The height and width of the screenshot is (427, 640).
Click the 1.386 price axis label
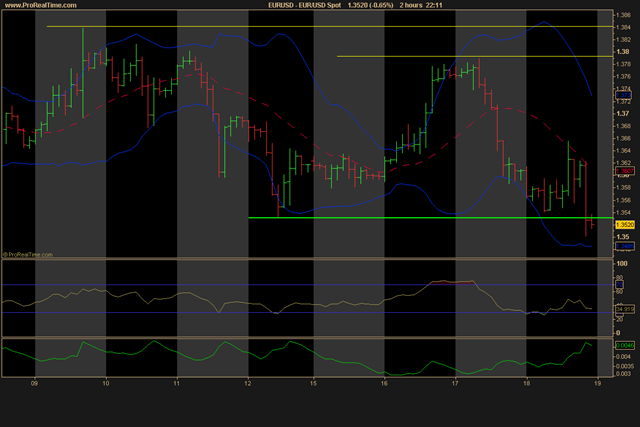[623, 15]
